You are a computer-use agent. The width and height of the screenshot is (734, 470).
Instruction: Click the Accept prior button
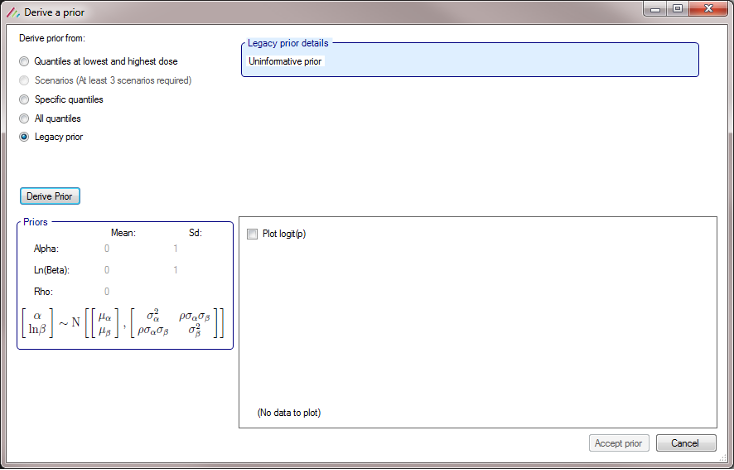pyautogui.click(x=620, y=443)
